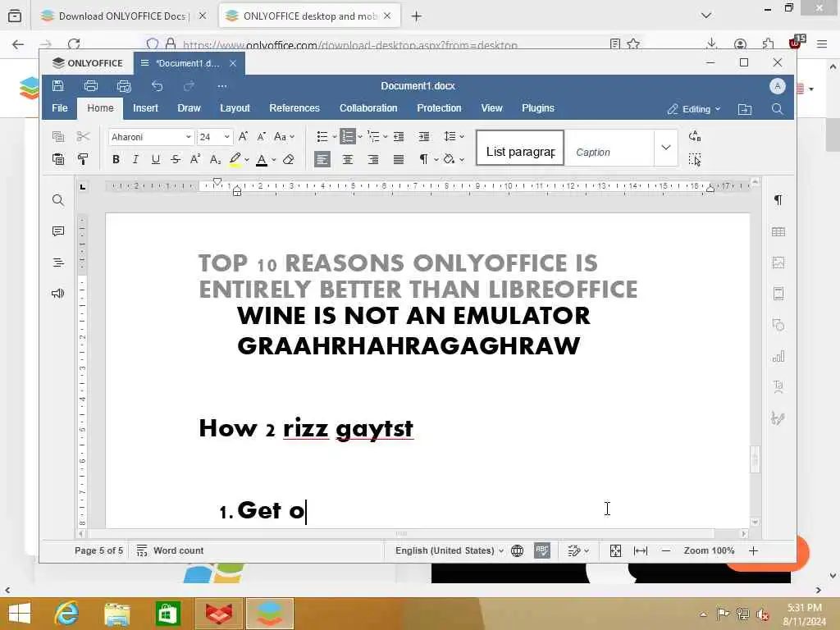Click Fit to page button
The image size is (840, 630).
click(x=615, y=550)
